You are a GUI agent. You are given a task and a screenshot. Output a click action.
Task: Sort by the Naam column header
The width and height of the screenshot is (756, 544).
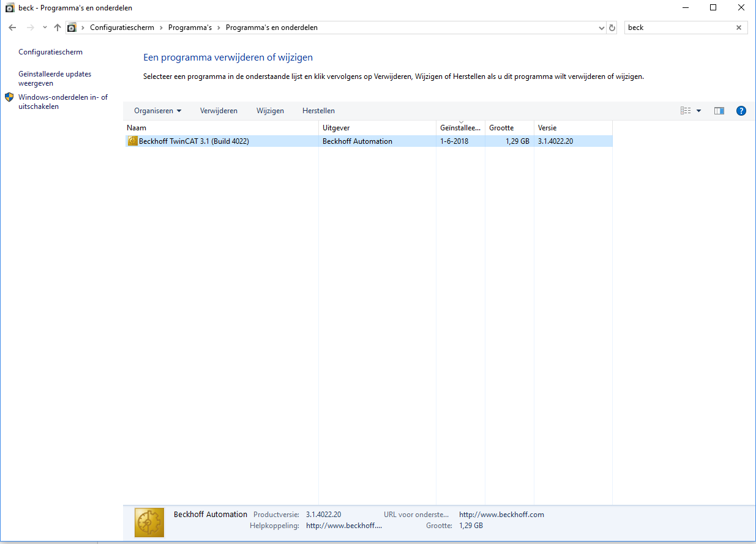click(221, 128)
